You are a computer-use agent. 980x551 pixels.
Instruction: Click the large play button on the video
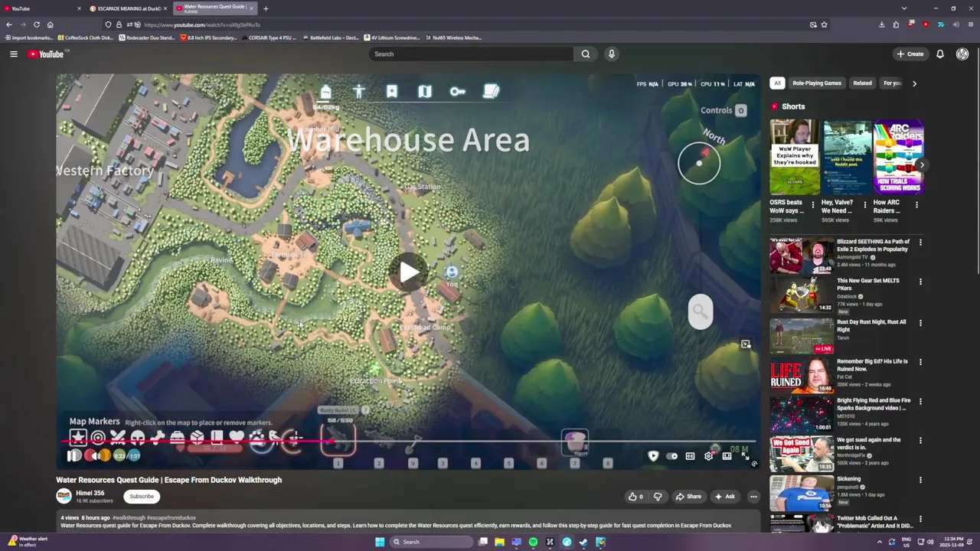(409, 272)
